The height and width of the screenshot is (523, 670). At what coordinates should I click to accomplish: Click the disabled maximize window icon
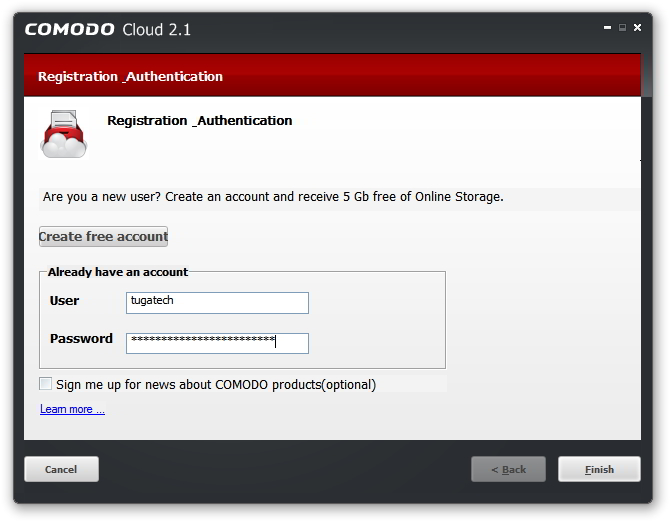pyautogui.click(x=623, y=28)
